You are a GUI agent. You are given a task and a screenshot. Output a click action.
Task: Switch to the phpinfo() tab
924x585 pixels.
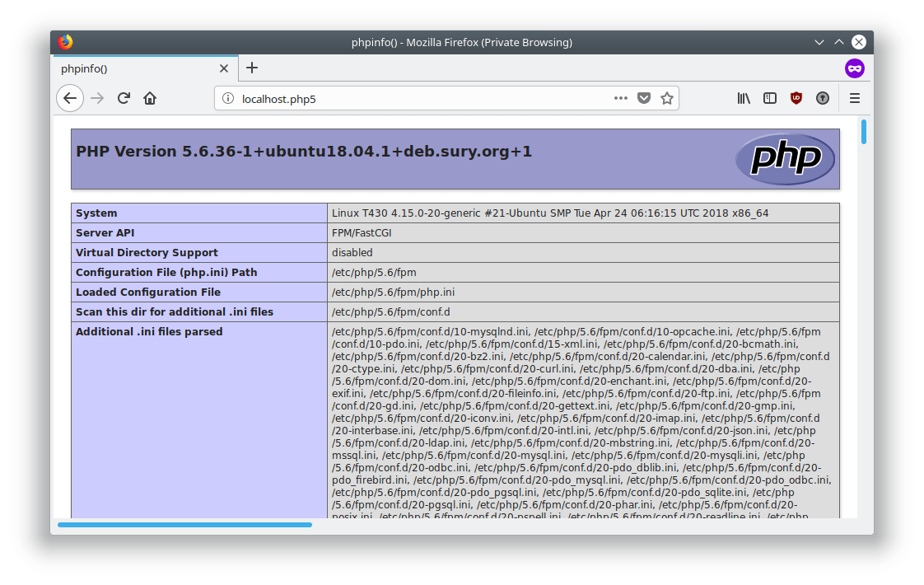tap(132, 68)
